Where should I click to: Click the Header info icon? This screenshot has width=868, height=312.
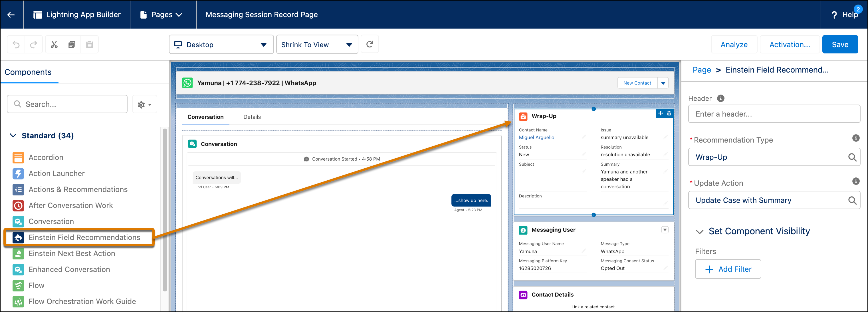720,98
